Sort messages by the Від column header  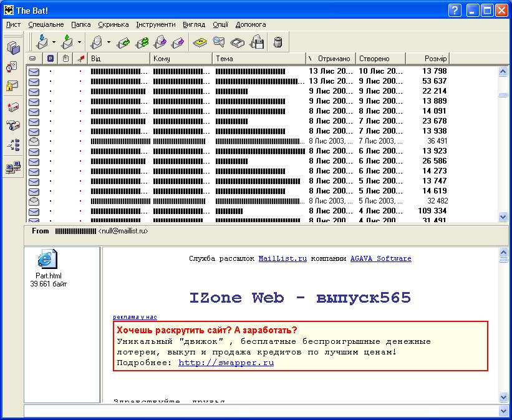tap(119, 59)
